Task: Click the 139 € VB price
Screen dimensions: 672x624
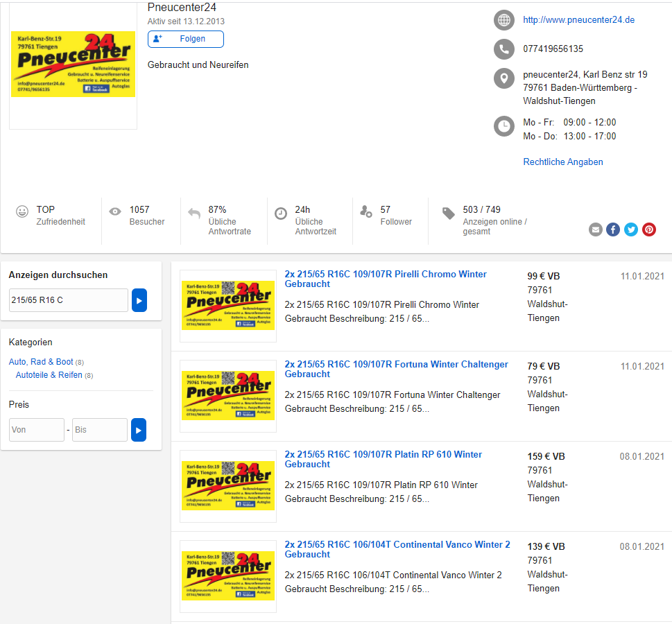Action: point(546,546)
